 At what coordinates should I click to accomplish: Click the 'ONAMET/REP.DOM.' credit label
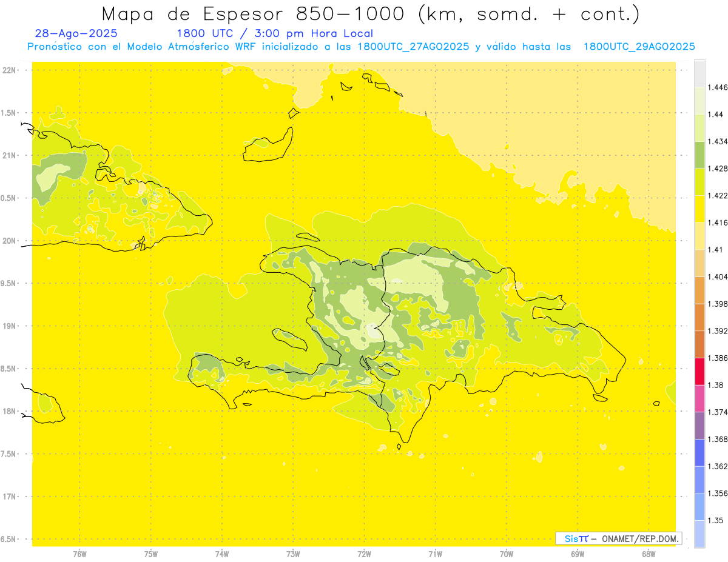640,538
